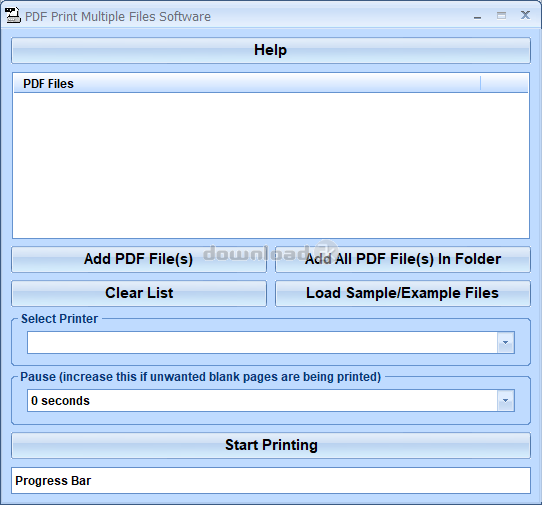
Task: Choose Add All PDF File(s) In Folder
Action: [x=403, y=259]
